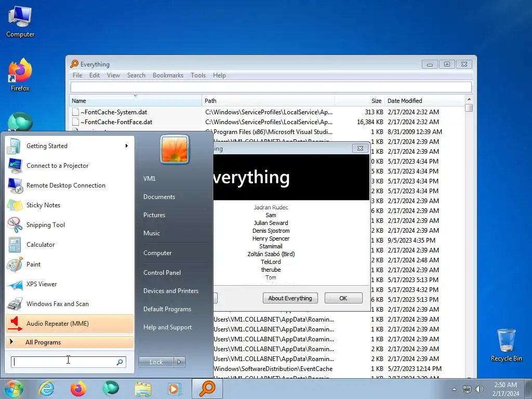Image resolution: width=532 pixels, height=399 pixels.
Task: Sort results by Size column header
Action: [360, 101]
